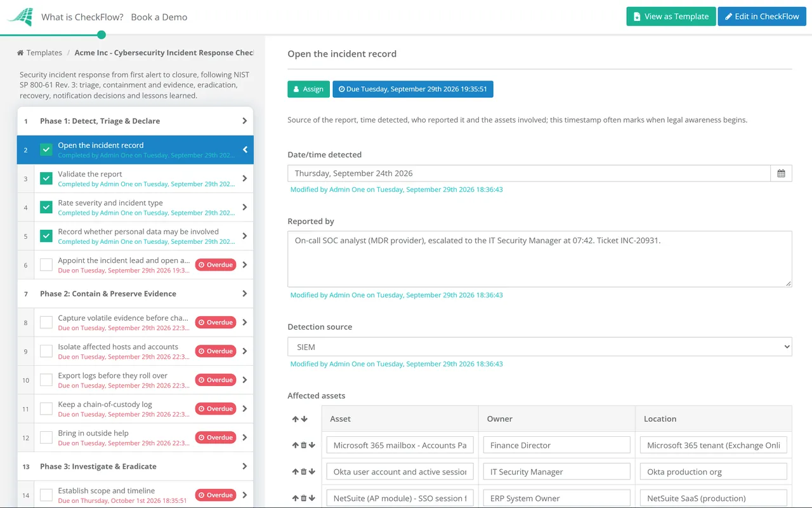
Task: Click the 'Edit in CheckFlow' button
Action: point(762,17)
